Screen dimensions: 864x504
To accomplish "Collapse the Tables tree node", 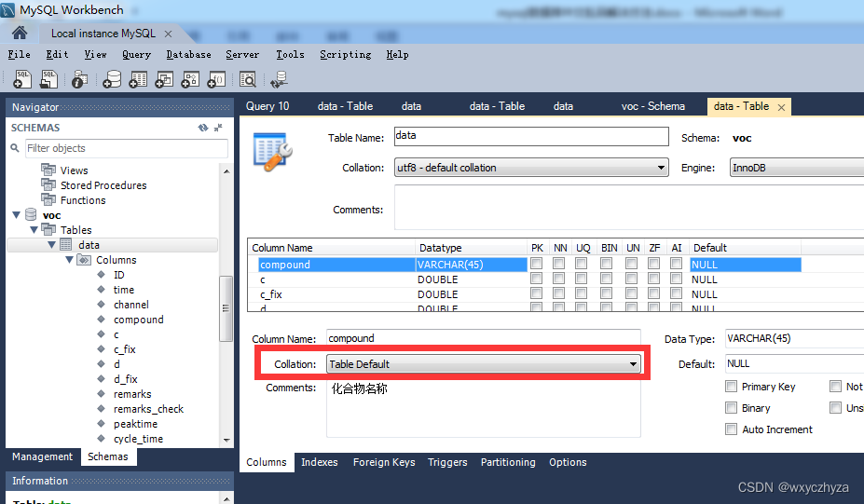I will point(34,229).
